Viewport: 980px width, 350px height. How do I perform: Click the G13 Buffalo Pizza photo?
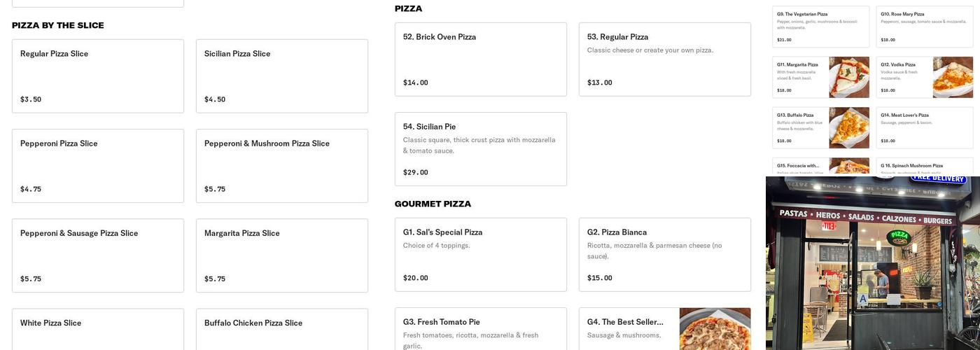tap(849, 127)
